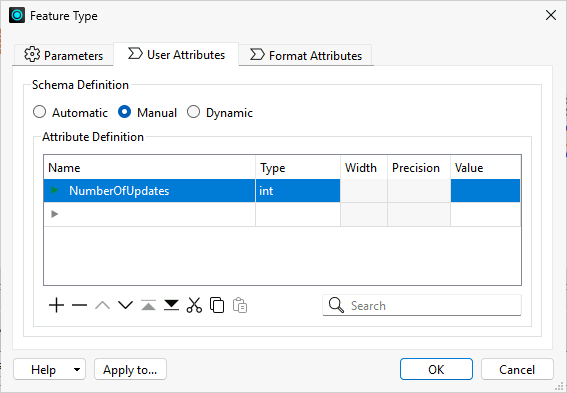Select the Manual schema option
Screen dimensions: 567x393
(124, 112)
